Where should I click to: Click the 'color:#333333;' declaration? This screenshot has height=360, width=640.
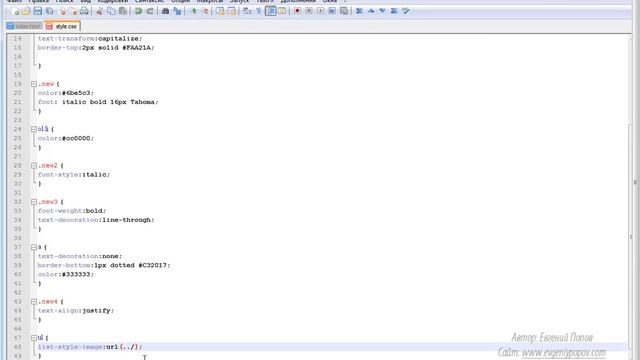coord(66,274)
